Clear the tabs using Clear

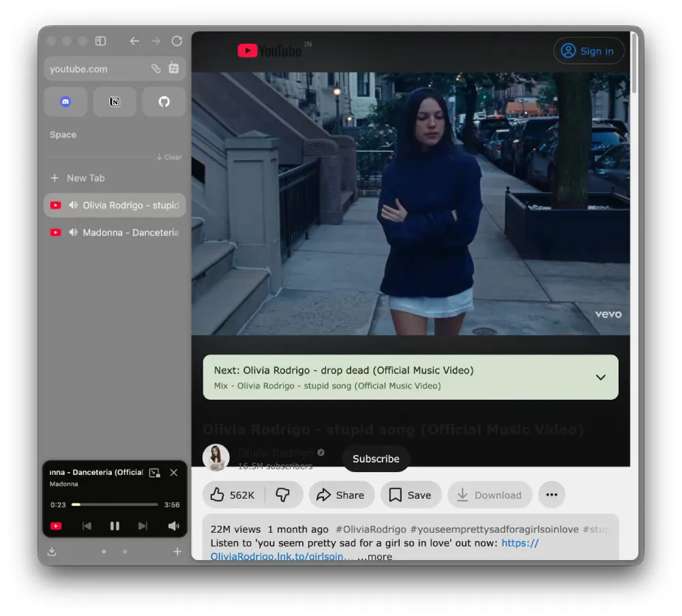169,157
